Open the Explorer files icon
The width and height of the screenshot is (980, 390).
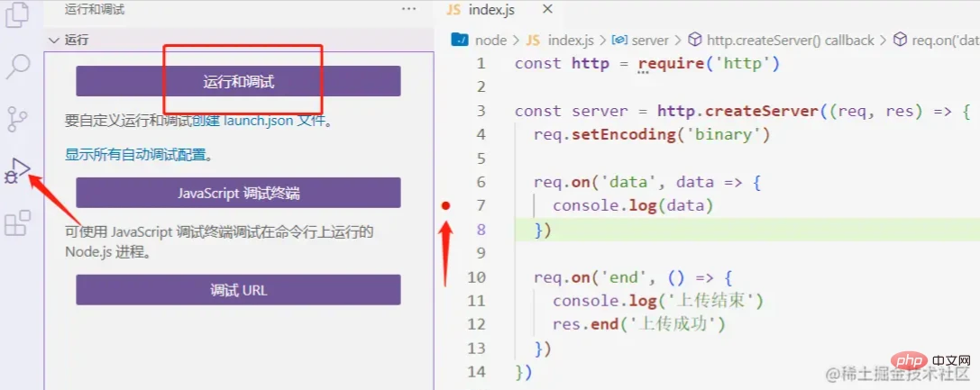coord(17,14)
